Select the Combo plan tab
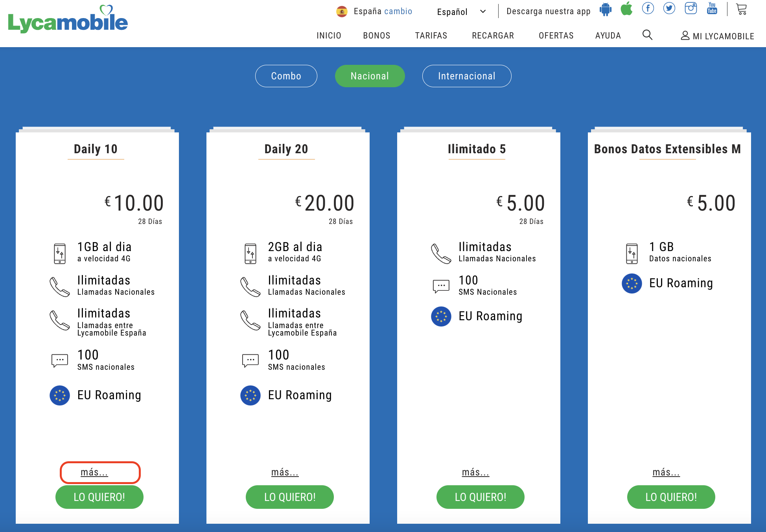This screenshot has width=766, height=532. point(286,76)
